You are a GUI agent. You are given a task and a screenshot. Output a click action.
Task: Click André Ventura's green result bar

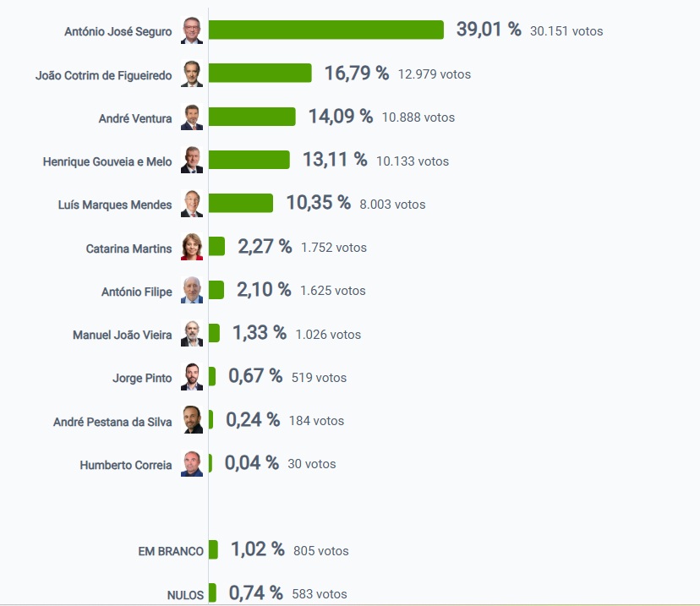point(252,117)
